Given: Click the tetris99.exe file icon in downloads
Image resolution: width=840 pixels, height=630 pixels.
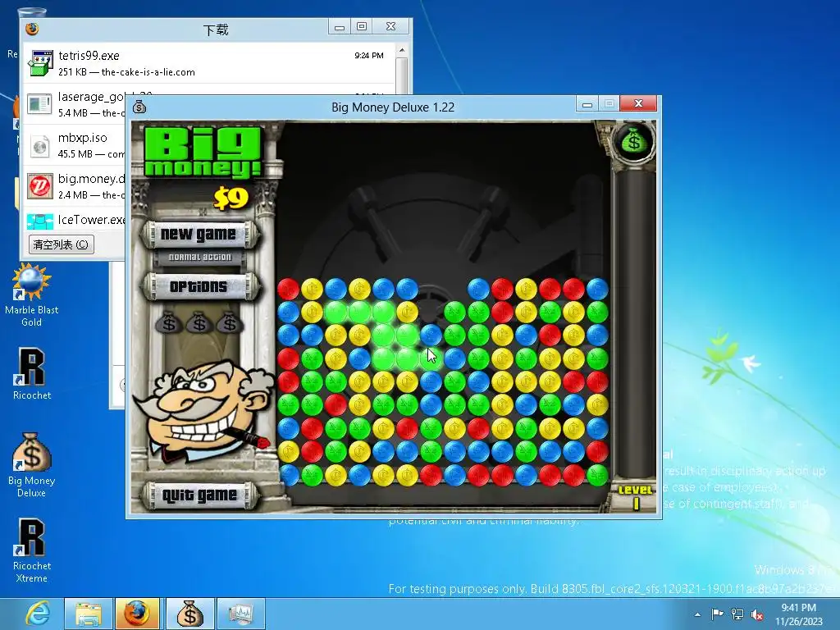Looking at the screenshot, I should click(40, 63).
